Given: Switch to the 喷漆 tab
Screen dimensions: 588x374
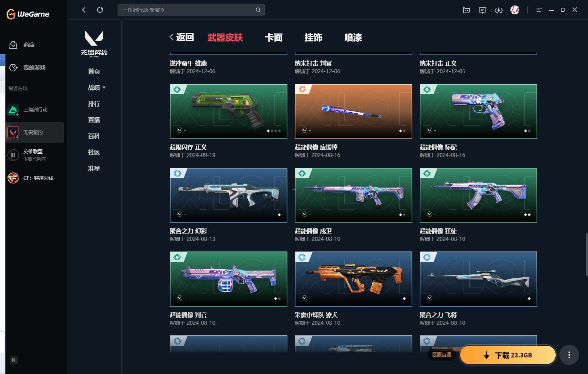Looking at the screenshot, I should (353, 38).
